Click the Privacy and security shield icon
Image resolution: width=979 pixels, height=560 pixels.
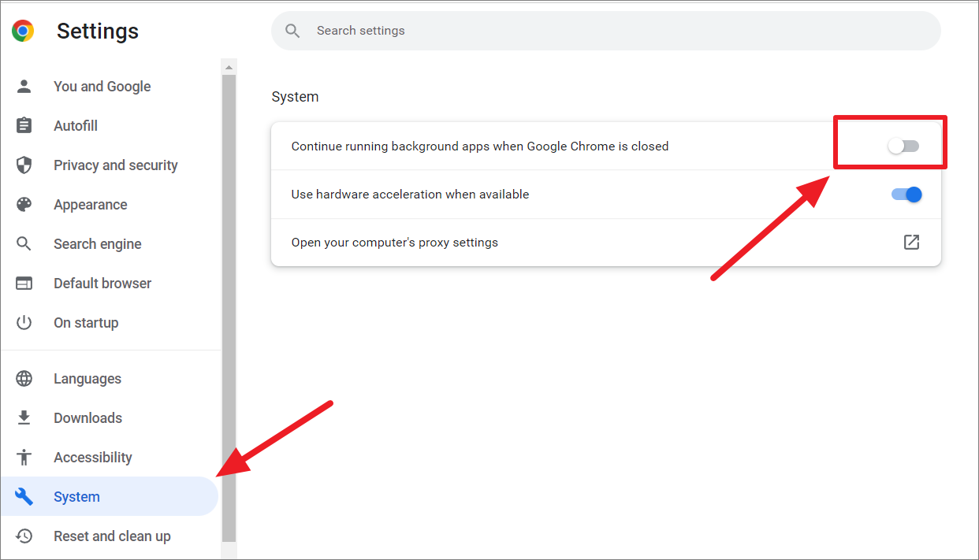click(x=24, y=165)
